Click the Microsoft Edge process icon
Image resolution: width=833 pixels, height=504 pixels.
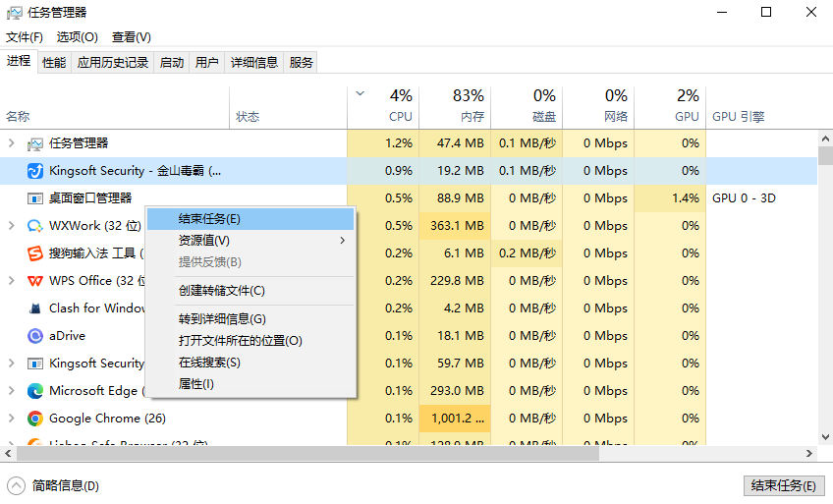(x=35, y=391)
